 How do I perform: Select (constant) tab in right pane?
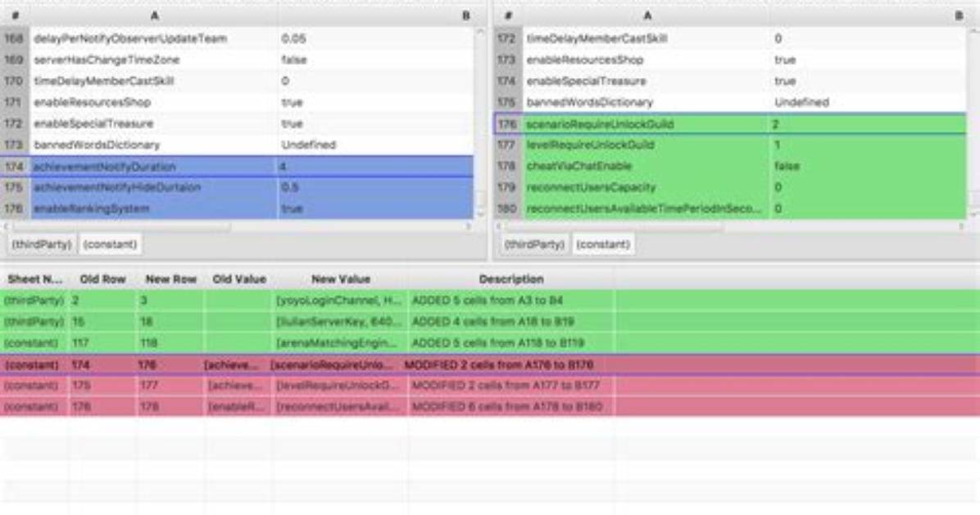[x=603, y=244]
